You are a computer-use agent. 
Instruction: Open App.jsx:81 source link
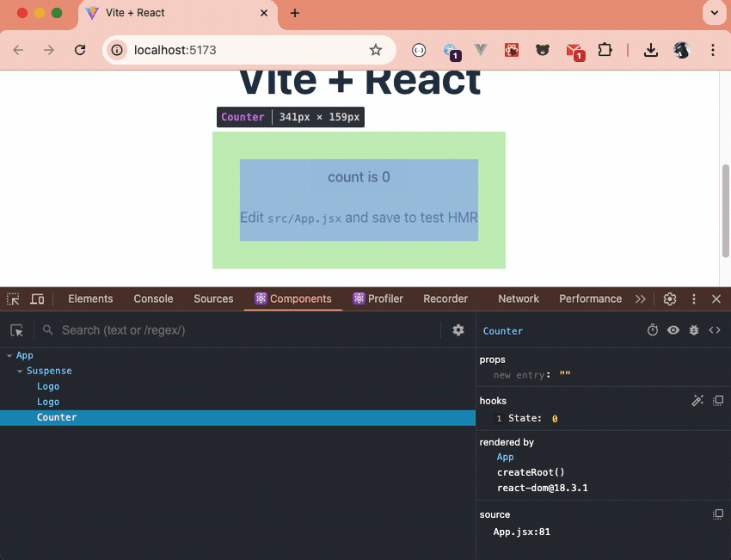tap(522, 532)
